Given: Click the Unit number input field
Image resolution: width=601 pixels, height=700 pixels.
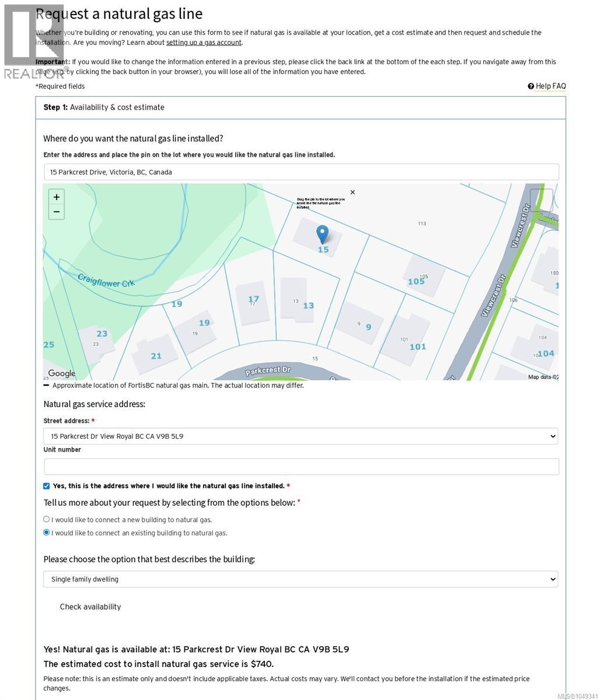Looking at the screenshot, I should tap(301, 467).
